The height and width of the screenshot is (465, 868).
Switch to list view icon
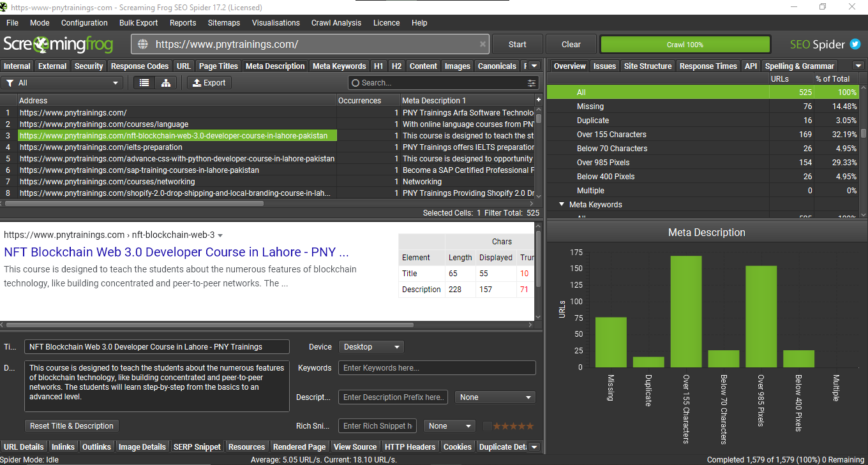[x=145, y=83]
